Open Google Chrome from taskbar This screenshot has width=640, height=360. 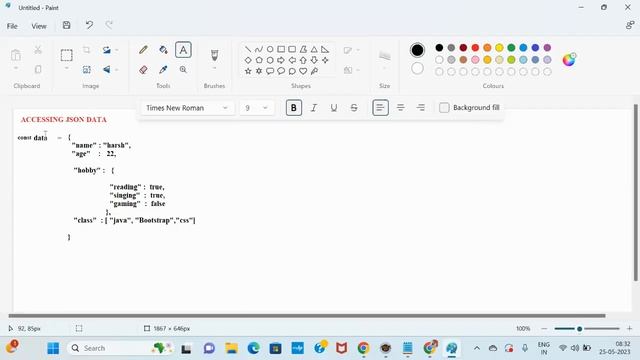click(363, 348)
